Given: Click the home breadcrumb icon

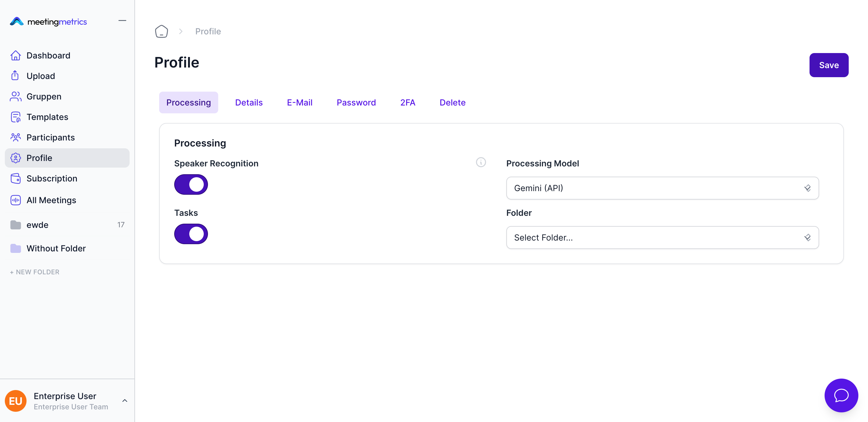Looking at the screenshot, I should pyautogui.click(x=162, y=31).
